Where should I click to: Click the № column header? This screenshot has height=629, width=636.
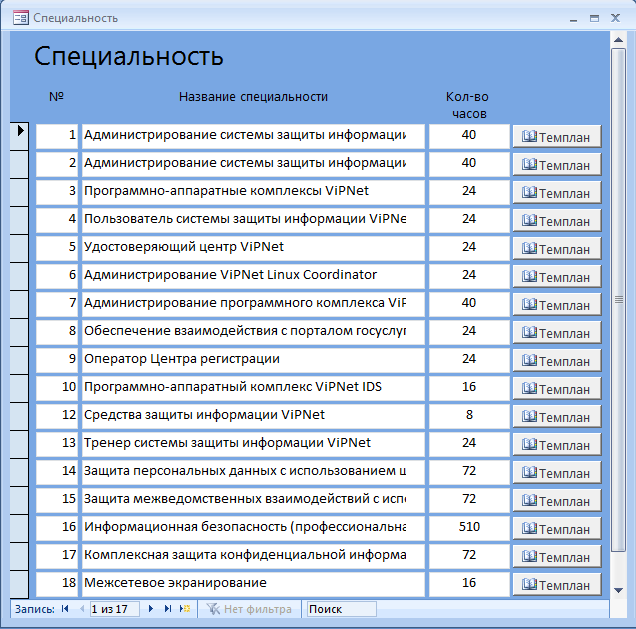(56, 97)
